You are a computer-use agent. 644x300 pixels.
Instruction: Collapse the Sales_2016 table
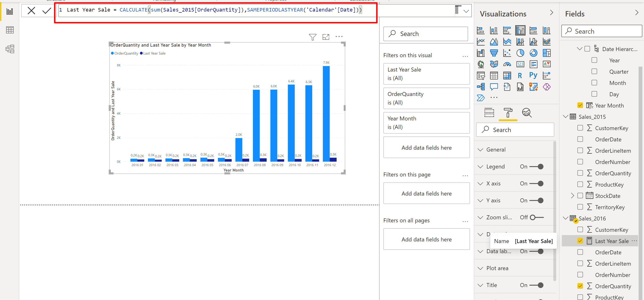tap(565, 218)
